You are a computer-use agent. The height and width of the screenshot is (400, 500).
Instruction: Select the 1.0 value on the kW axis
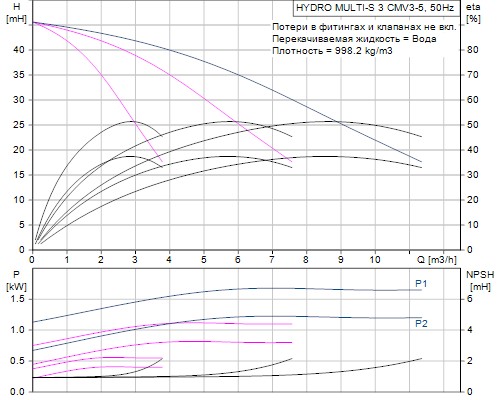[18, 330]
